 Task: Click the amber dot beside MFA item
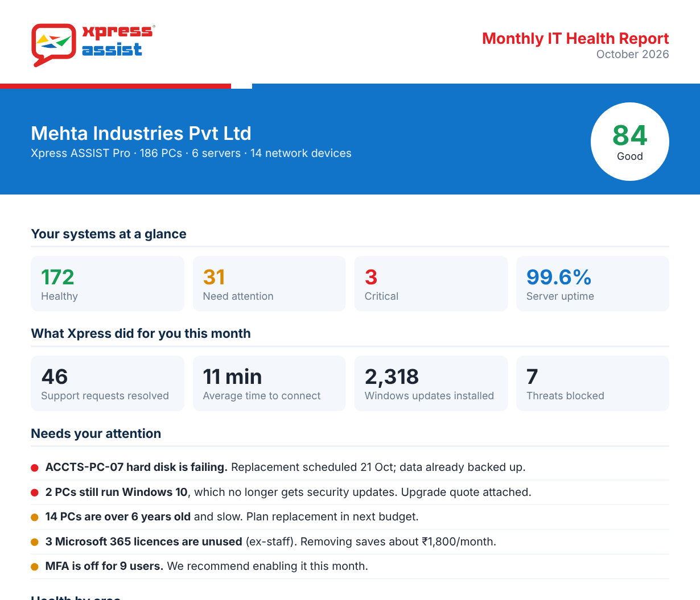click(x=35, y=567)
